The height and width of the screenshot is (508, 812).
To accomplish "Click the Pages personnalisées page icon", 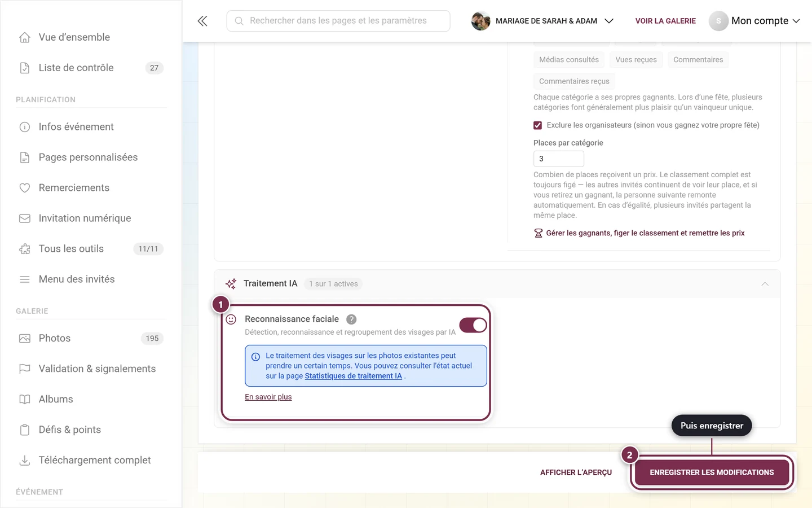I will 25,157.
